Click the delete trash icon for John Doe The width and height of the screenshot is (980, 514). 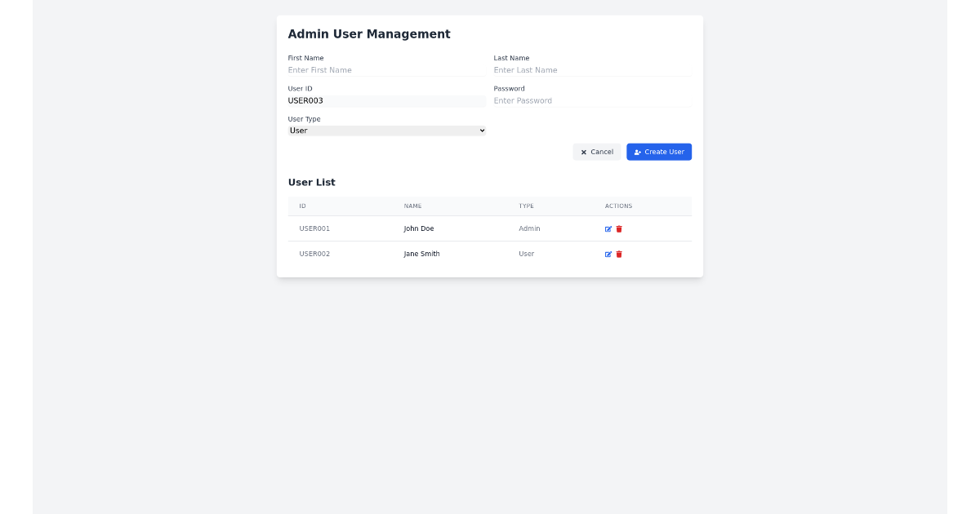tap(618, 228)
